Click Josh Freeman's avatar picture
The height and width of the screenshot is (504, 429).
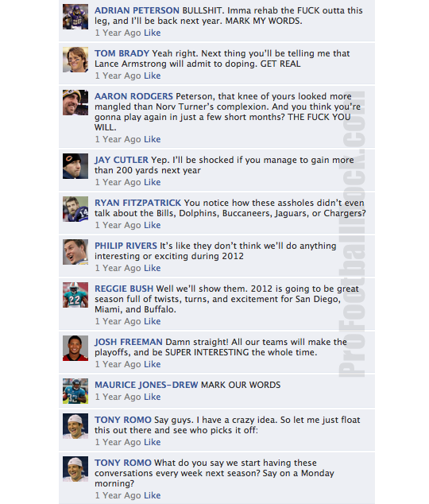[75, 348]
